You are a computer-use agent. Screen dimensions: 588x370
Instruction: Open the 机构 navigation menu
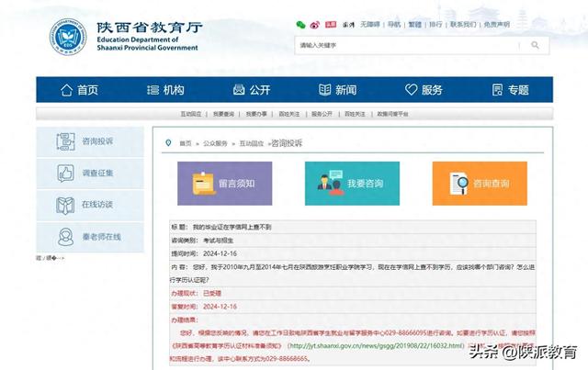click(164, 89)
